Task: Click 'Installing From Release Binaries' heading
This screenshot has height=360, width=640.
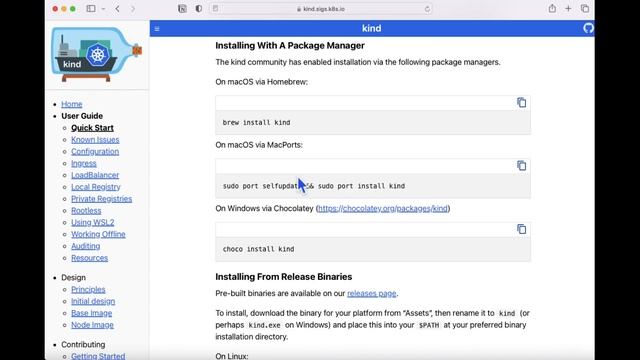Action: point(284,277)
